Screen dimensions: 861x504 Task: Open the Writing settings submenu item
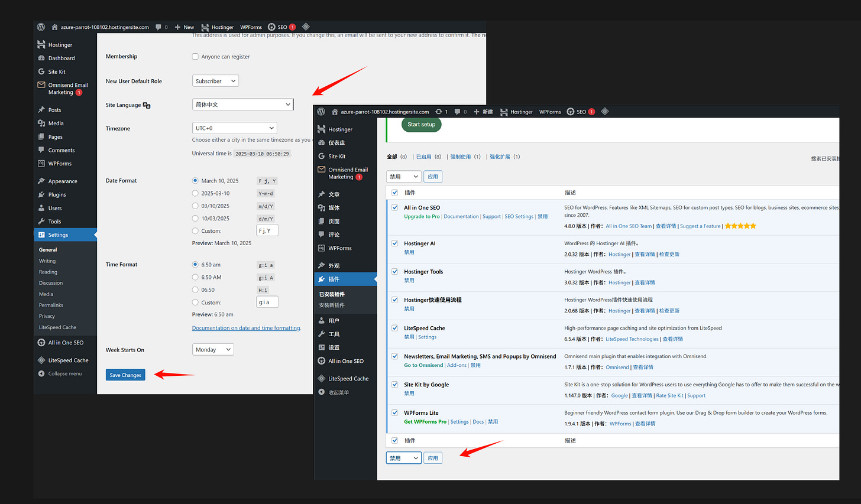coord(47,261)
